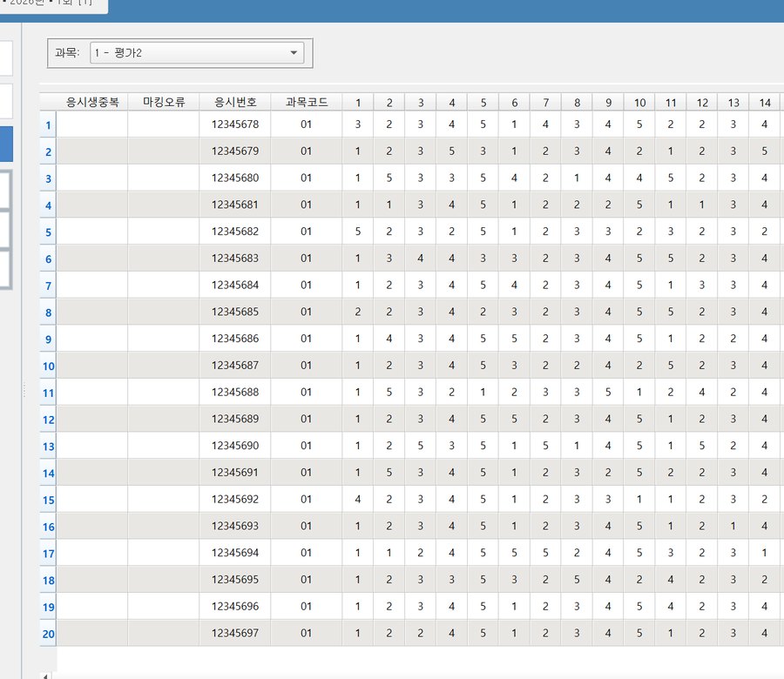Click exam number cell 12345689

[x=235, y=419]
